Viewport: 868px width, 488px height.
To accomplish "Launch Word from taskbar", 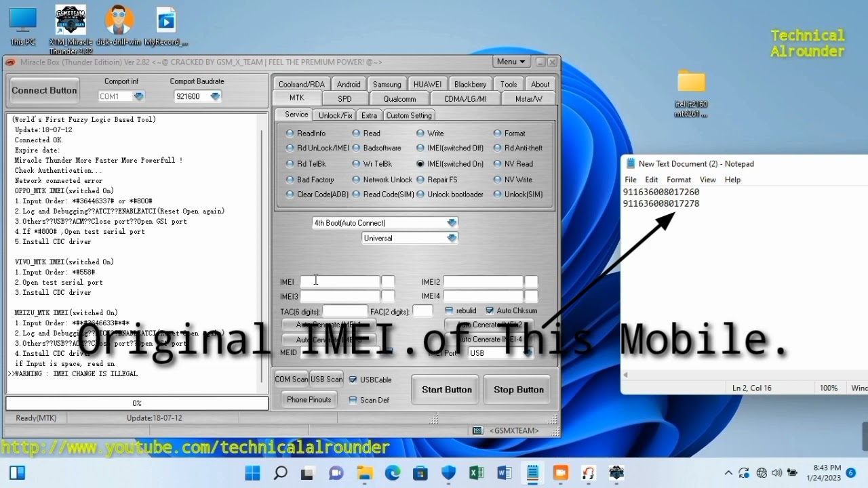I will click(x=505, y=472).
